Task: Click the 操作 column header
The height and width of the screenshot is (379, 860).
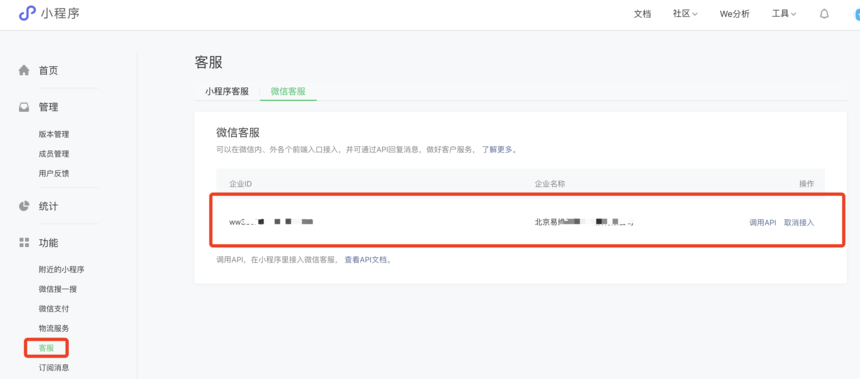Action: [807, 184]
